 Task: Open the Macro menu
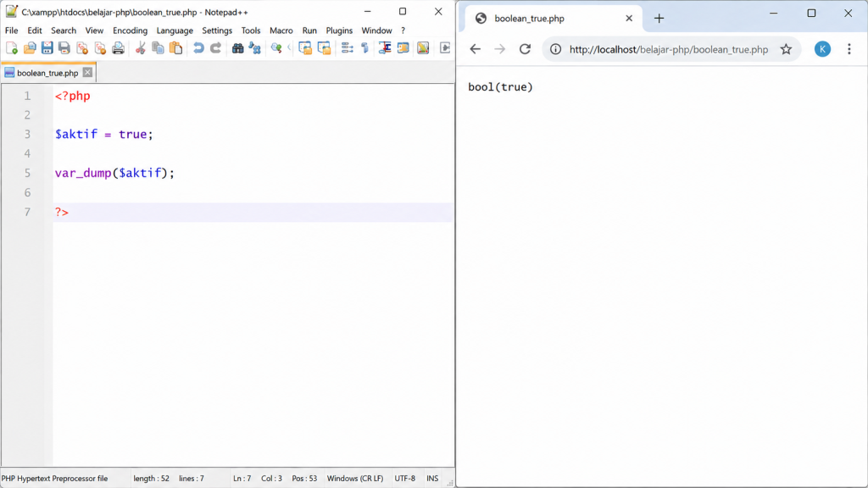click(281, 30)
